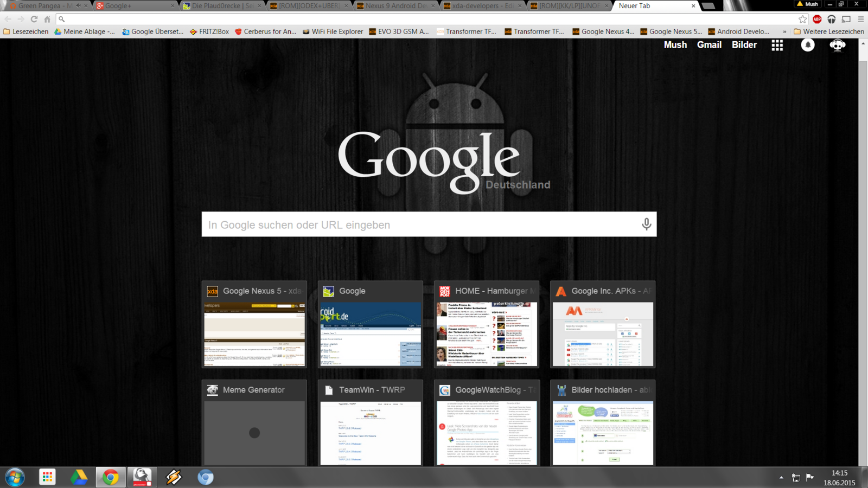Bookmark this page with the star icon
Image resolution: width=868 pixels, height=488 pixels.
(x=802, y=19)
